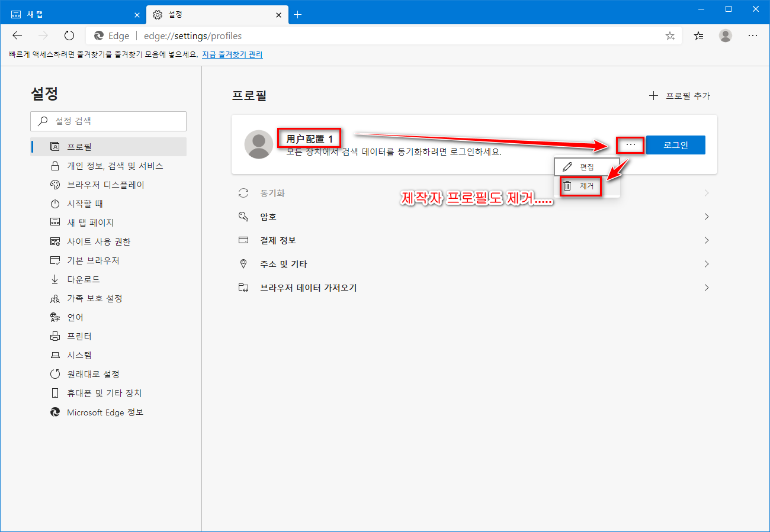Reload the page with refresh icon
The width and height of the screenshot is (770, 532).
pos(69,36)
